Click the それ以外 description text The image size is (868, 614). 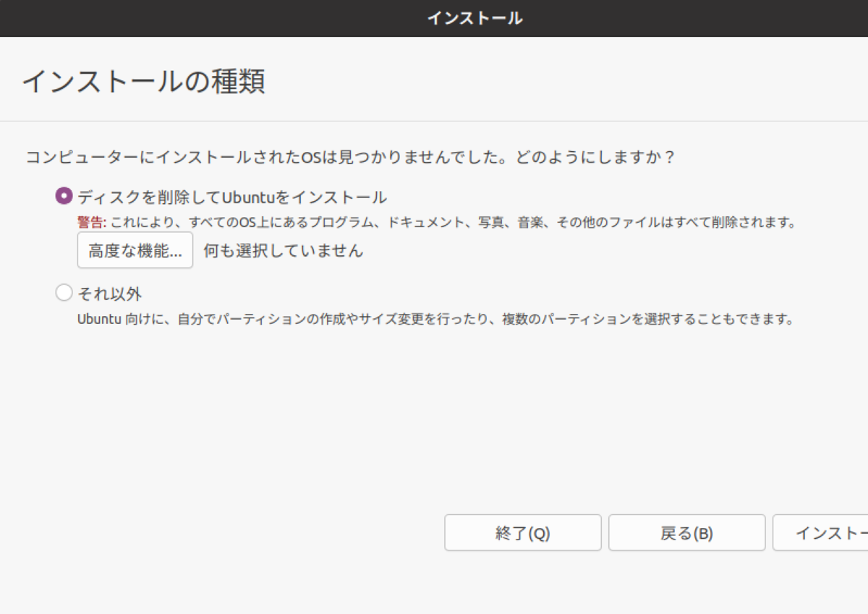[434, 317]
